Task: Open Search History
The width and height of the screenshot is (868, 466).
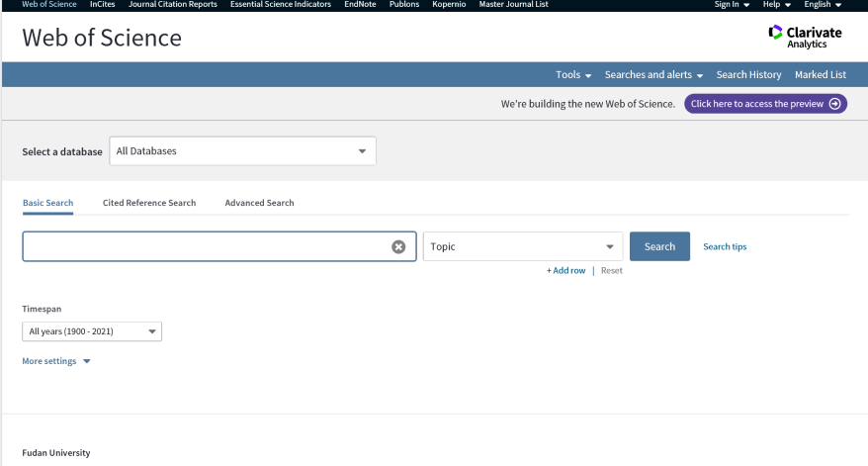Action: 748,75
